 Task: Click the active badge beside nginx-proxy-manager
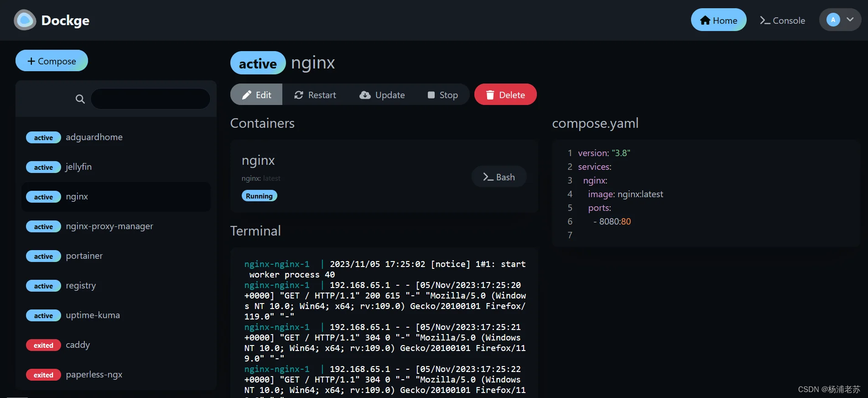tap(43, 226)
